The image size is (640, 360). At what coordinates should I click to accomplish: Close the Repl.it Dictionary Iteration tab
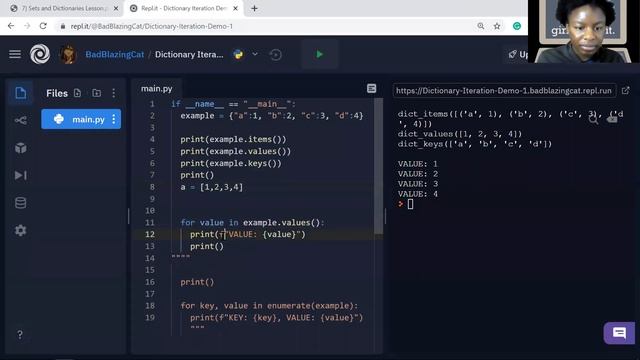point(236,8)
